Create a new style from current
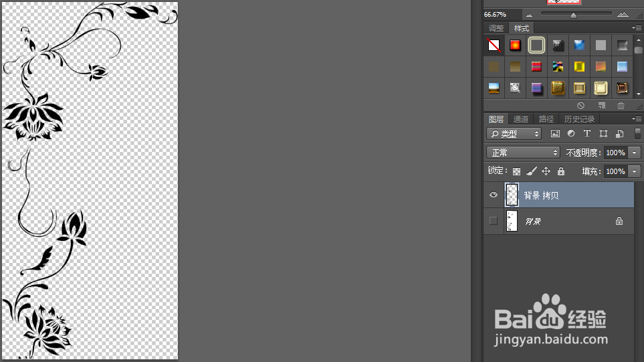644x362 pixels. click(x=602, y=106)
